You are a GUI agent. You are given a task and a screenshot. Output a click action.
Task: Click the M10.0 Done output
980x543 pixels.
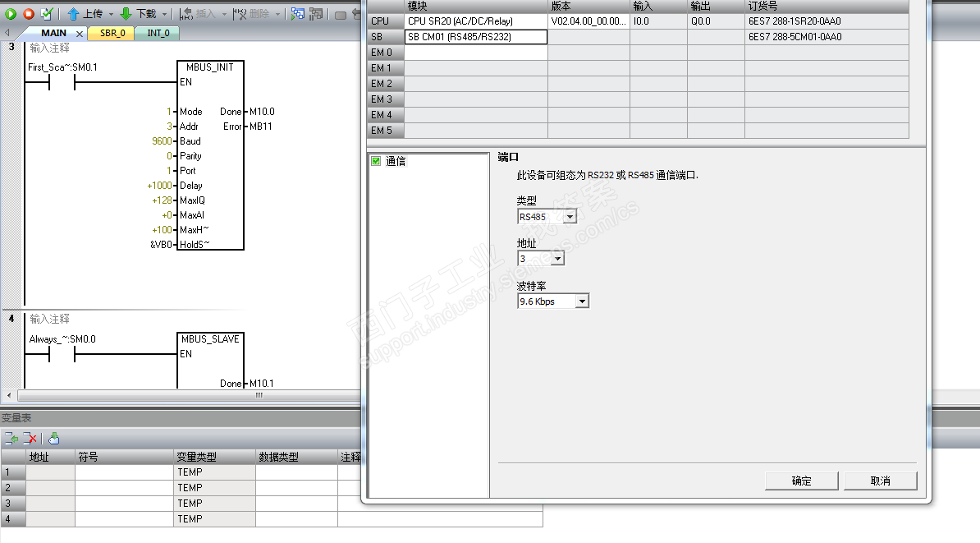[262, 112]
